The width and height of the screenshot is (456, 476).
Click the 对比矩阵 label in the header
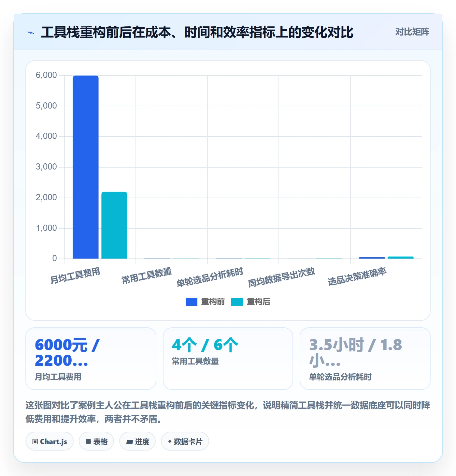coord(412,32)
